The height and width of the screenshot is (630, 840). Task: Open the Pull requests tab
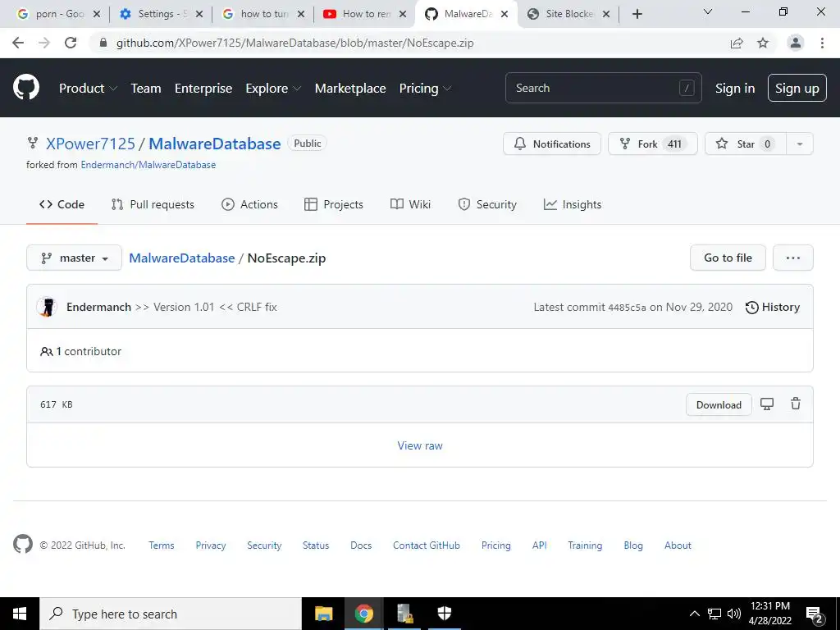[x=153, y=204]
